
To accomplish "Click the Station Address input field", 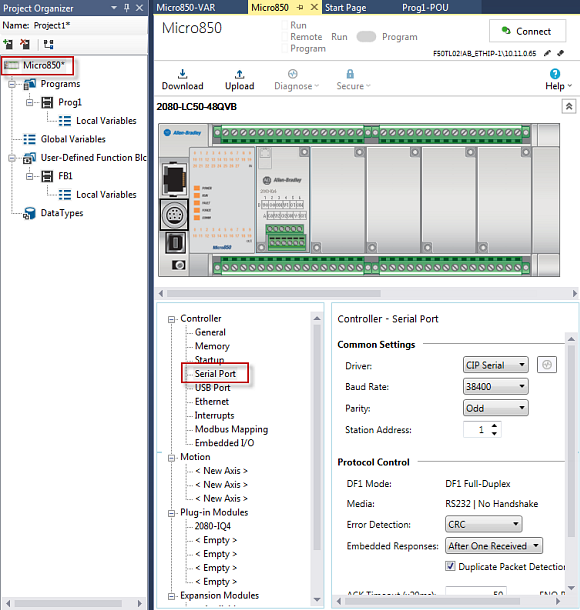I will point(477,429).
